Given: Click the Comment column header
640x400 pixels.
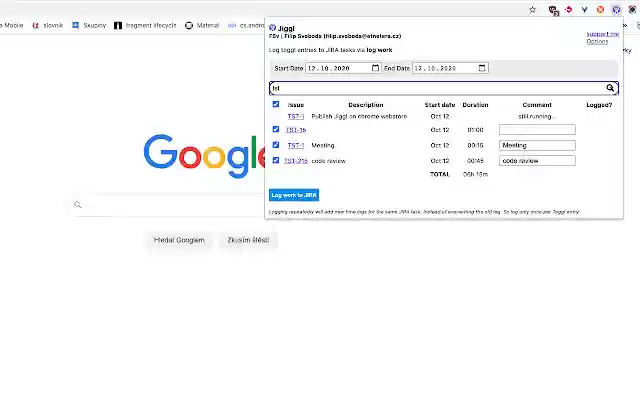Looking at the screenshot, I should coord(537,105).
